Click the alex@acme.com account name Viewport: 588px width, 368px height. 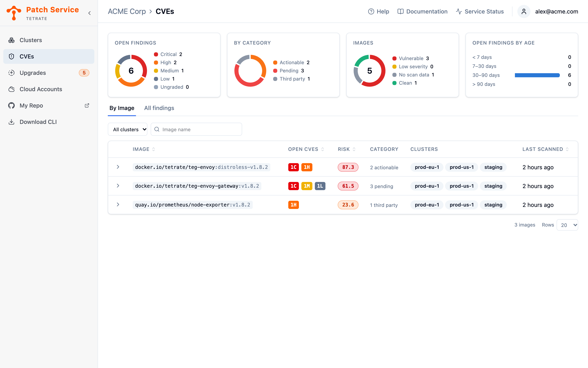click(x=556, y=11)
